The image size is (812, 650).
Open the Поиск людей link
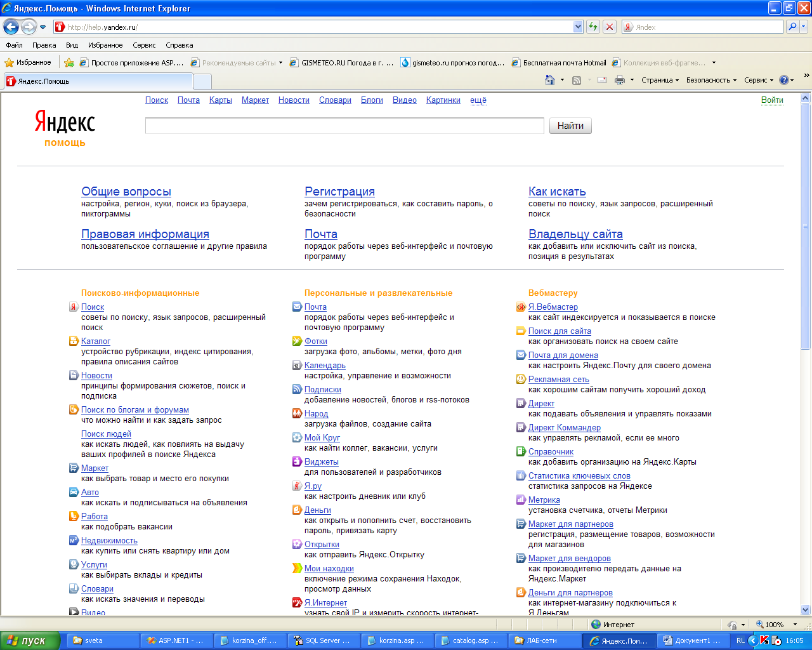pos(106,434)
